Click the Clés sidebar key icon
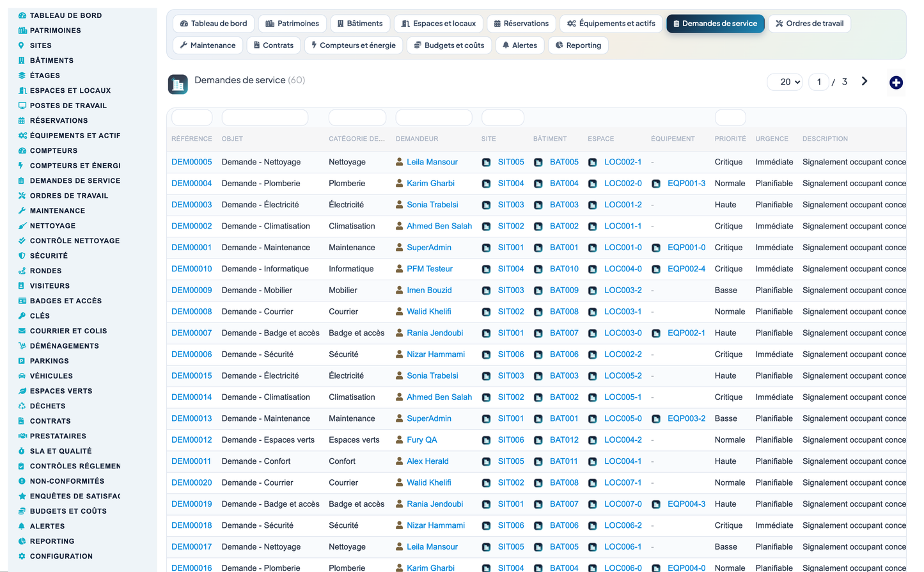924x572 pixels. (x=22, y=316)
